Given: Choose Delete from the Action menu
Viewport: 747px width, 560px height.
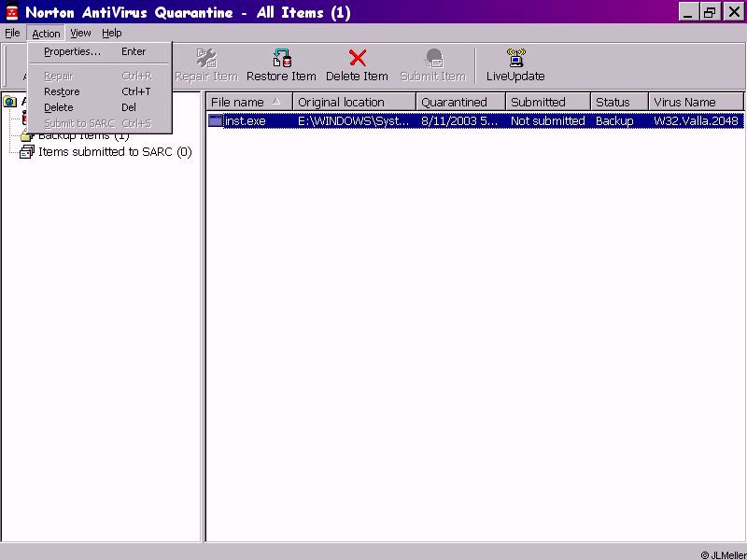Looking at the screenshot, I should (58, 107).
